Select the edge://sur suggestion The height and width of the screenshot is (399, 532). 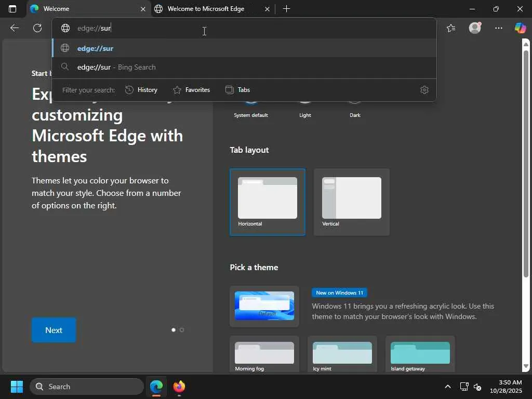pos(244,48)
